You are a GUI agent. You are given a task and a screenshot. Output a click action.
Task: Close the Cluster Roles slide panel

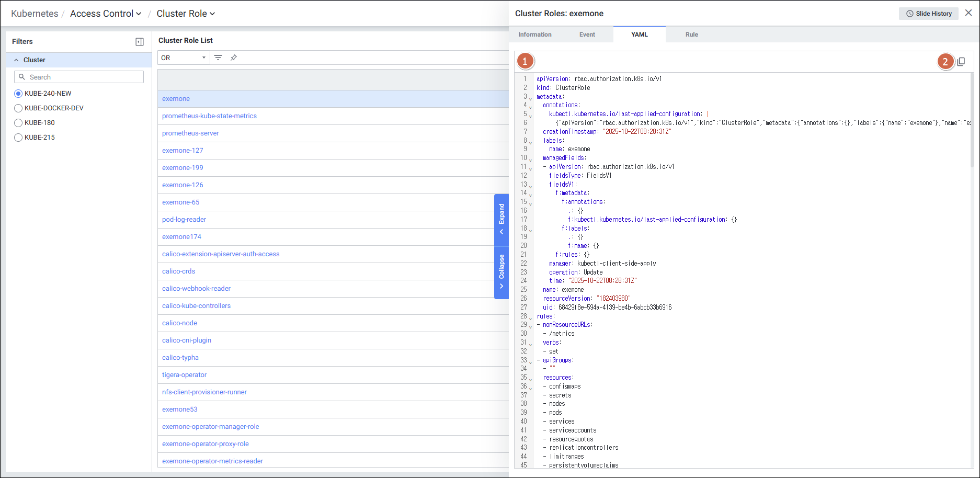968,13
